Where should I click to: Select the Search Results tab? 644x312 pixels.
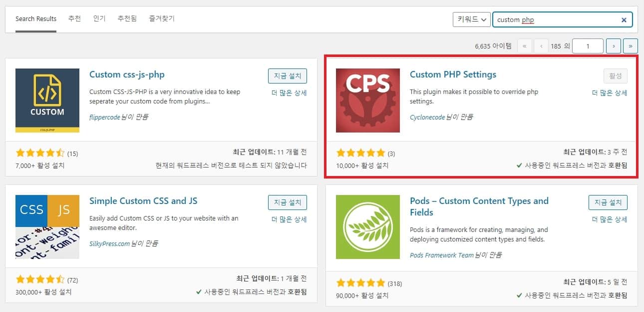(35, 18)
